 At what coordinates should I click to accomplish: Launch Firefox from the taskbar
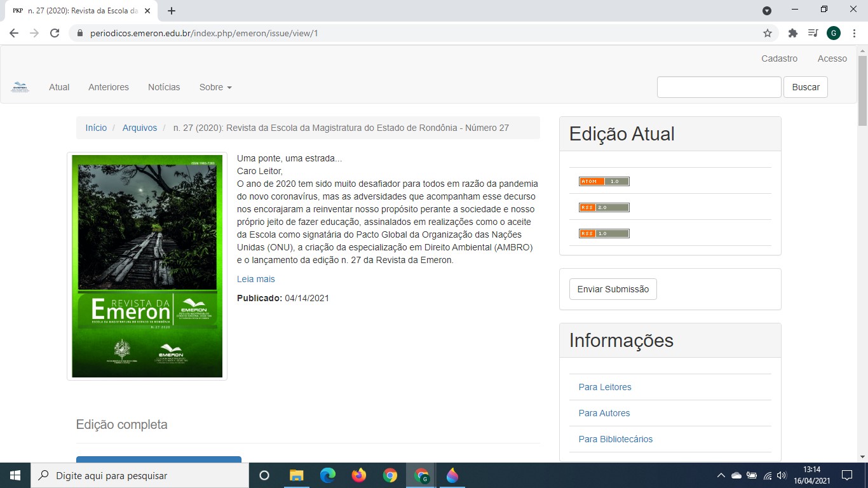359,475
